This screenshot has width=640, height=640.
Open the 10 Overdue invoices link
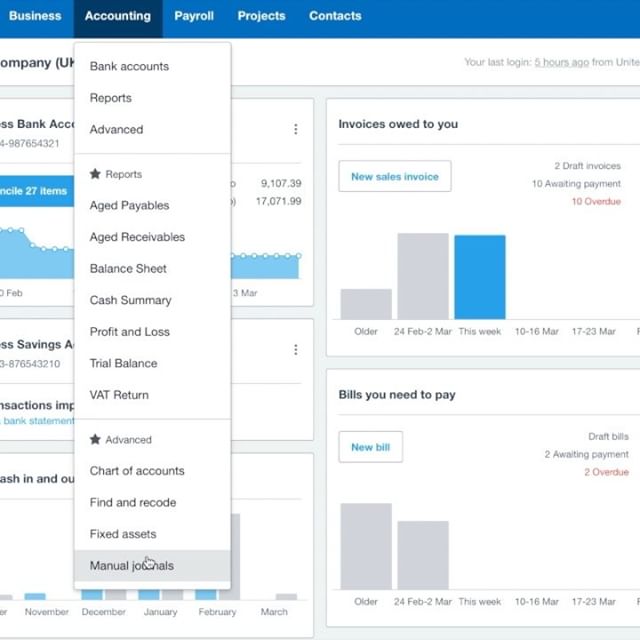click(596, 201)
